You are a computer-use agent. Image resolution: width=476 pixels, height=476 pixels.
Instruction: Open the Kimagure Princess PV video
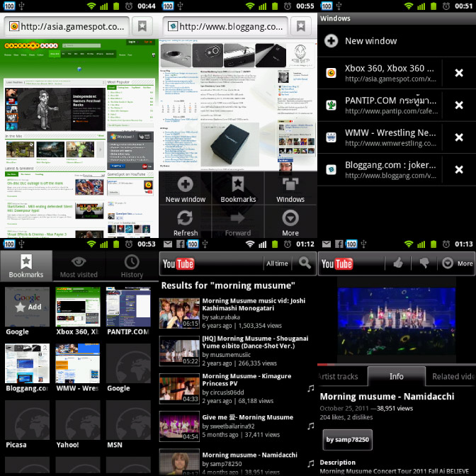(x=238, y=389)
